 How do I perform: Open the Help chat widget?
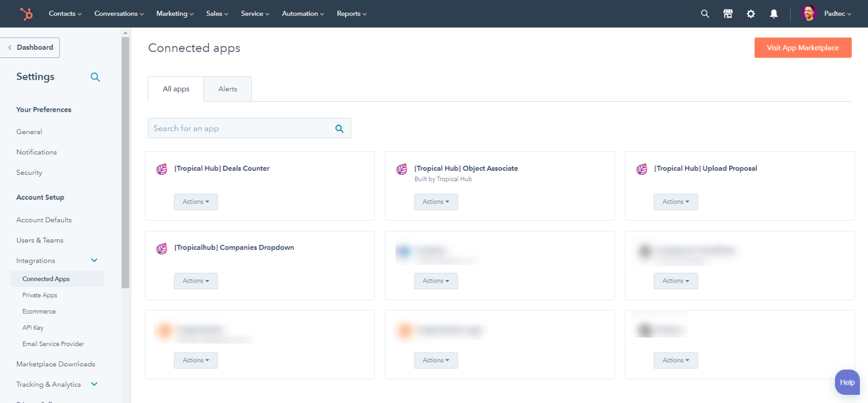pyautogui.click(x=847, y=382)
